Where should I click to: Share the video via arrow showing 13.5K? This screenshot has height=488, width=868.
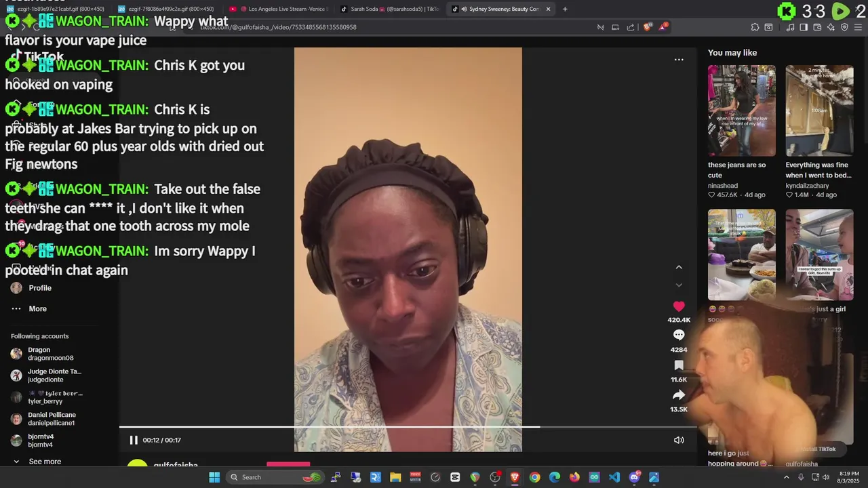(x=679, y=395)
